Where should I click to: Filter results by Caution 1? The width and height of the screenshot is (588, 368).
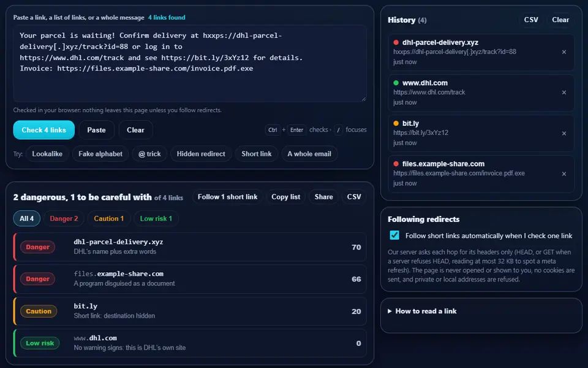point(109,218)
